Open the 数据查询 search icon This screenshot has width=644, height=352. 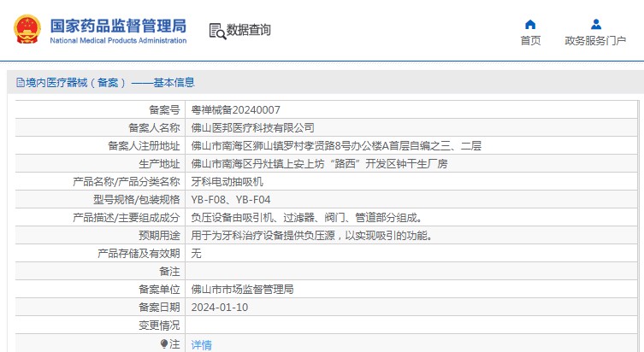pyautogui.click(x=217, y=31)
